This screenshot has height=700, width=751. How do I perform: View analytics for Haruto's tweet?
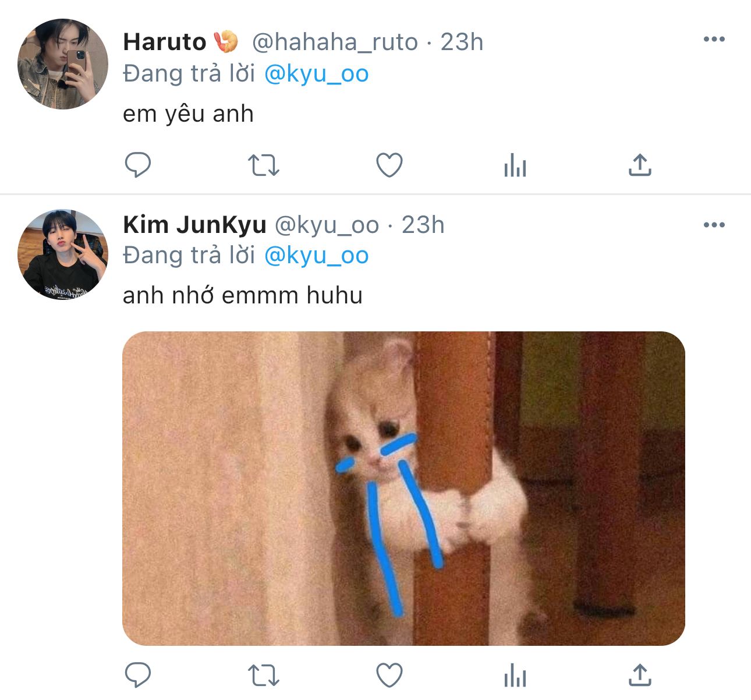click(x=515, y=165)
